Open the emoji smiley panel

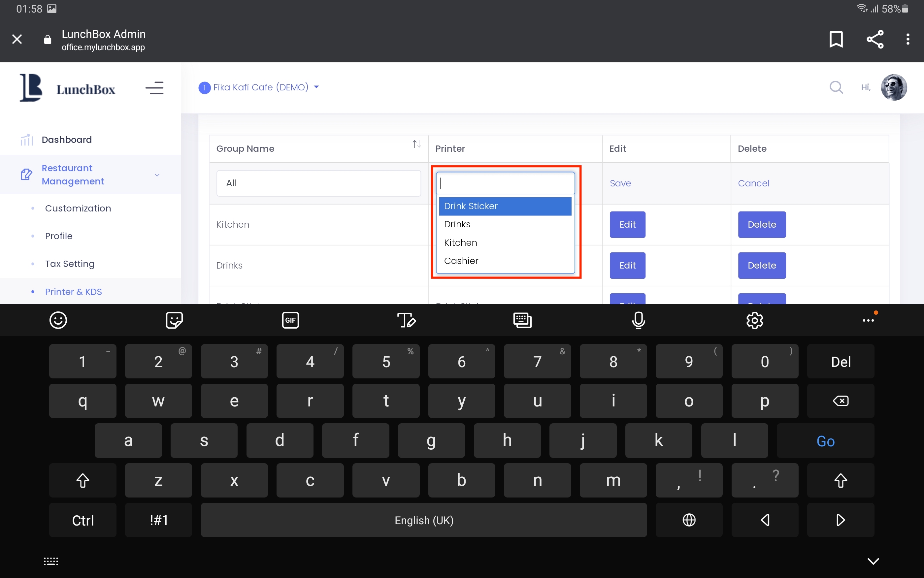click(x=58, y=320)
